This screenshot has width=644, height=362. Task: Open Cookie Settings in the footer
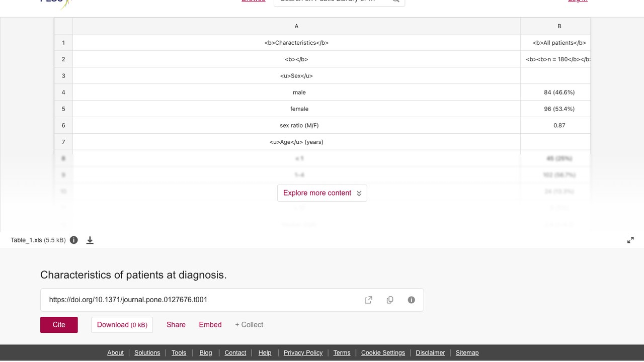pyautogui.click(x=383, y=353)
